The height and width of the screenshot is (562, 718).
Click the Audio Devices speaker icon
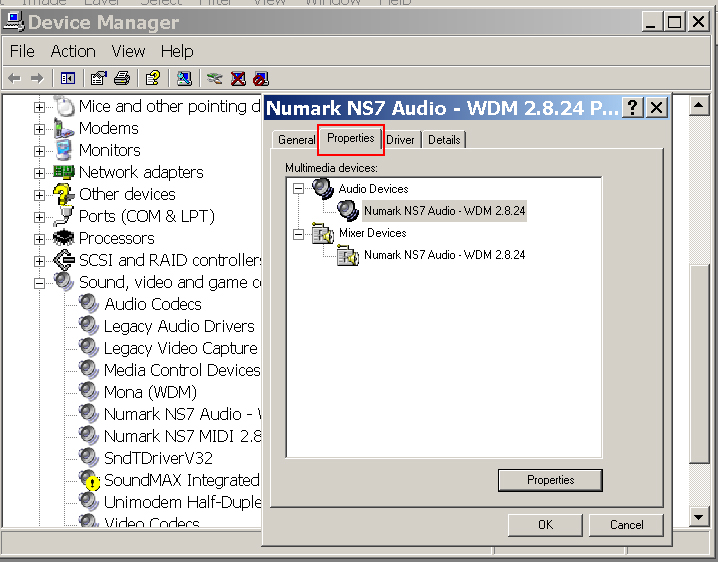(x=323, y=189)
